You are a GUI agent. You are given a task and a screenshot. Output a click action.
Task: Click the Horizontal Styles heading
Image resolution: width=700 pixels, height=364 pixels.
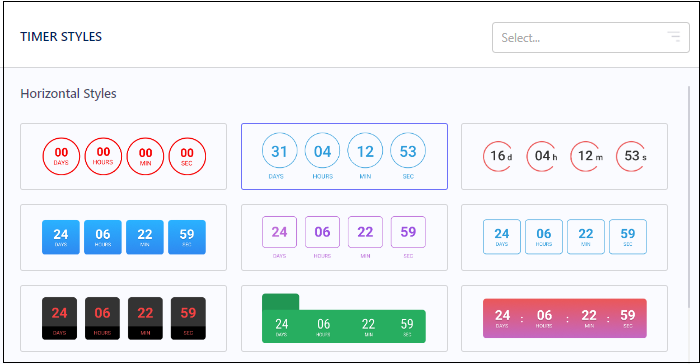68,94
